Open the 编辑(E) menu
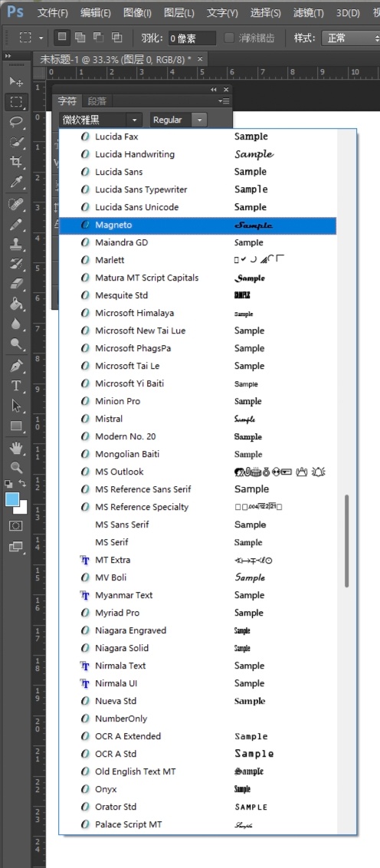This screenshot has width=380, height=868. click(x=95, y=13)
